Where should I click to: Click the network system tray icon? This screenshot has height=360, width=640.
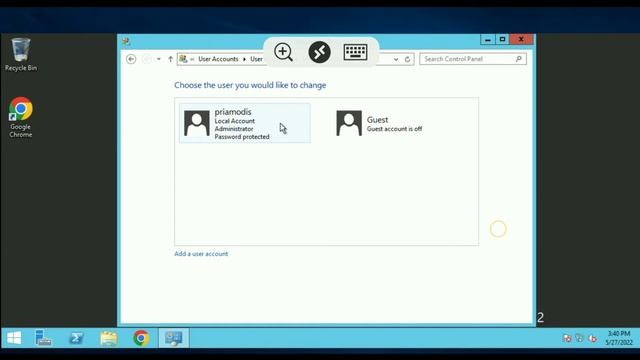(x=580, y=338)
